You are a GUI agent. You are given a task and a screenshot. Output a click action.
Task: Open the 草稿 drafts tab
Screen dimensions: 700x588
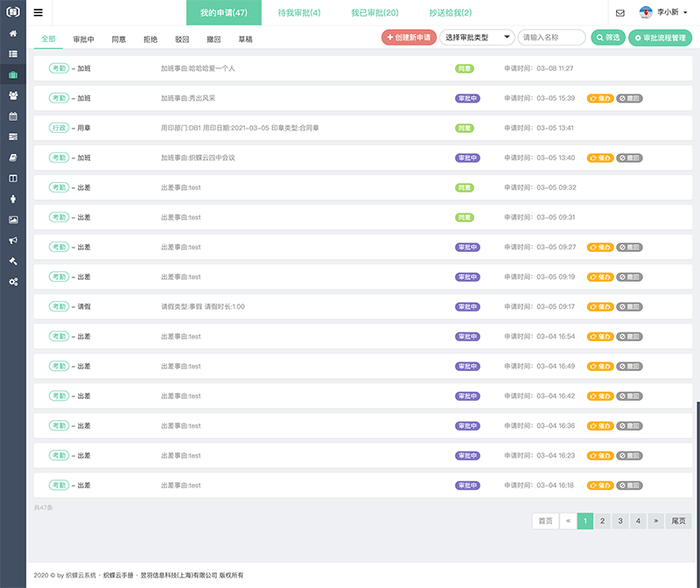(x=247, y=39)
